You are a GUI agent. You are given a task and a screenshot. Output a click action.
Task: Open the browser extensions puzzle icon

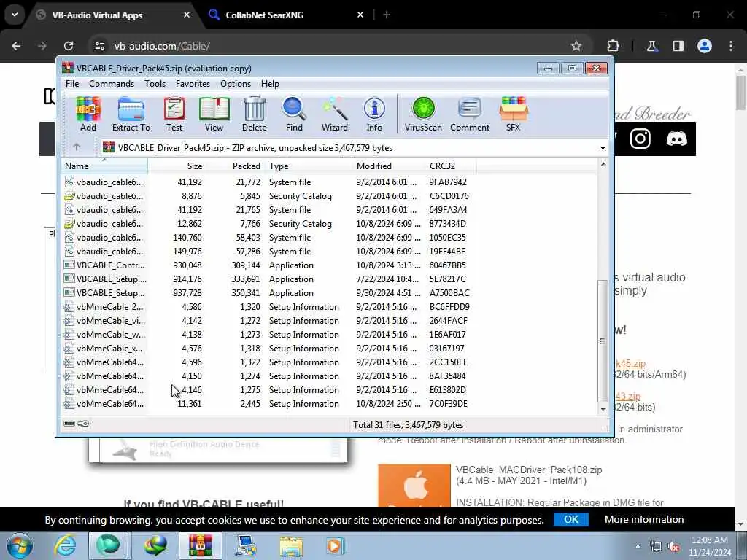(613, 46)
